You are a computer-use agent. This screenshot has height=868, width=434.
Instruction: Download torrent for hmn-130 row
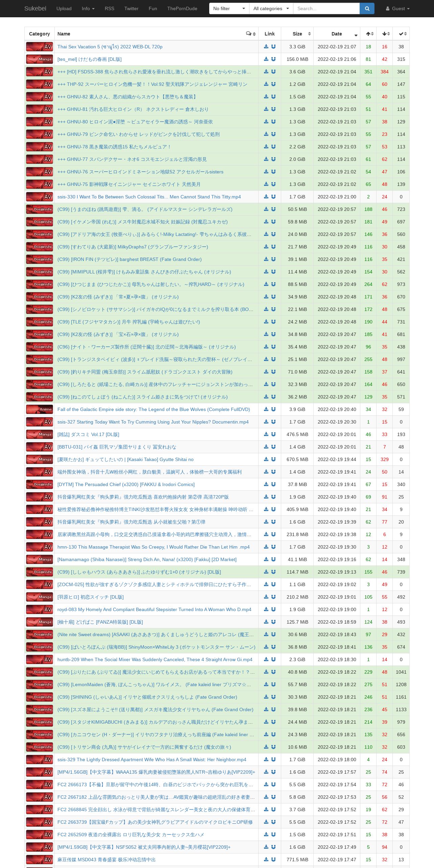tap(266, 547)
